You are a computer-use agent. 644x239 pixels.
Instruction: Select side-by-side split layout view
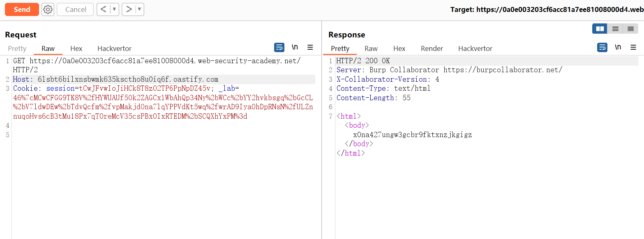coord(600,29)
